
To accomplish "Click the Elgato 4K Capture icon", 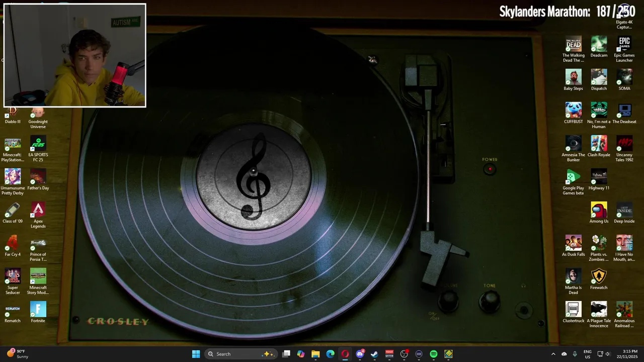I will coord(624,16).
